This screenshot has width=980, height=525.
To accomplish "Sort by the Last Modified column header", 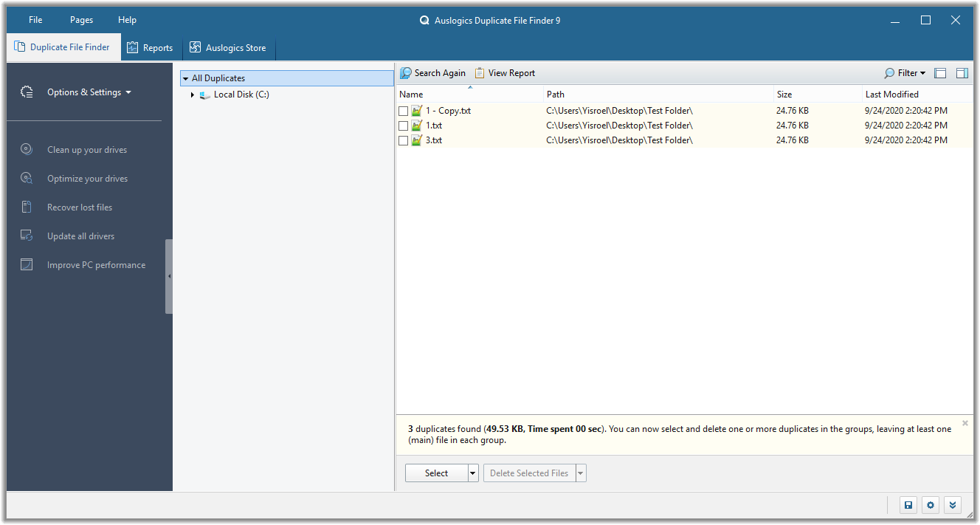I will point(917,95).
